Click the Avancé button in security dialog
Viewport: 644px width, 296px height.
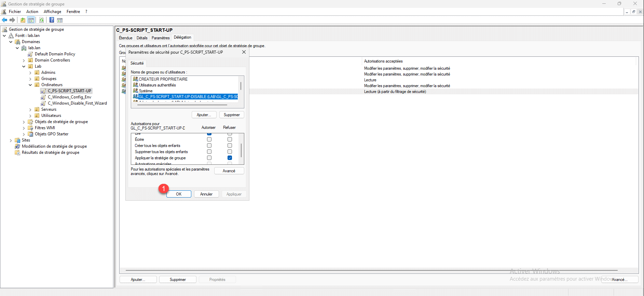coord(229,171)
